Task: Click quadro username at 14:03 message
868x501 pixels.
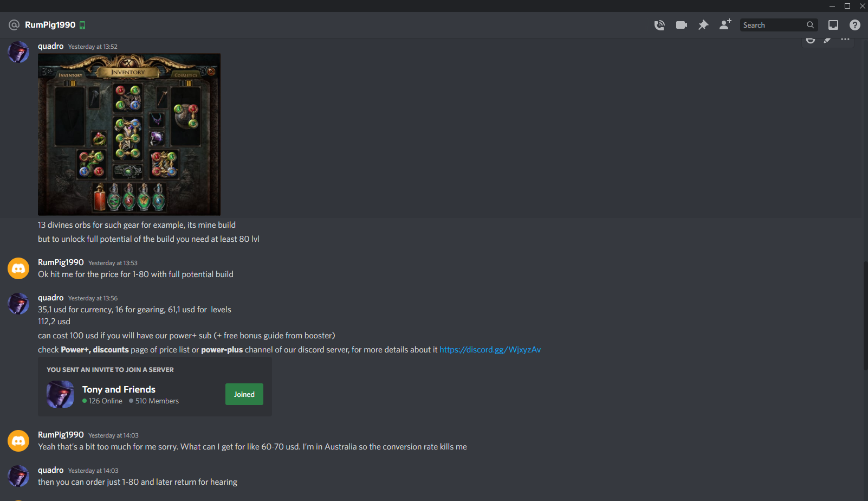Action: [x=51, y=470]
